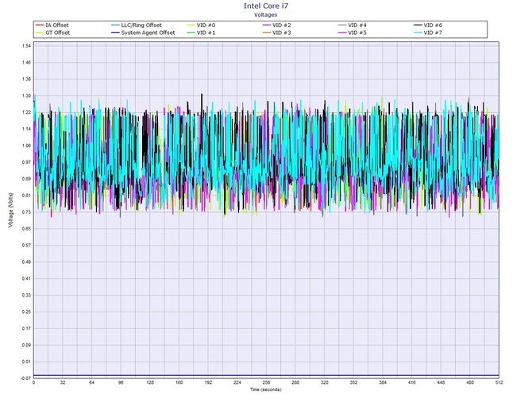532x399 pixels.
Task: Click the 0.73 value on voltage axis
Action: click(26, 212)
